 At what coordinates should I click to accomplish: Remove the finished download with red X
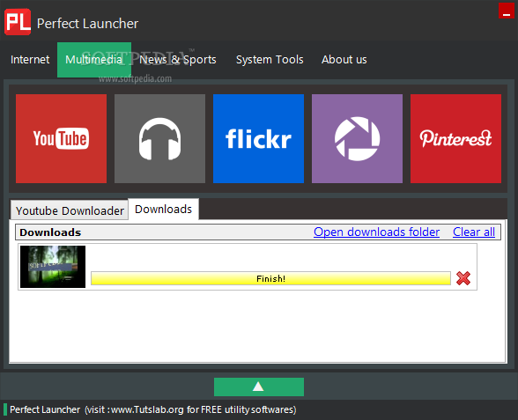tap(463, 278)
